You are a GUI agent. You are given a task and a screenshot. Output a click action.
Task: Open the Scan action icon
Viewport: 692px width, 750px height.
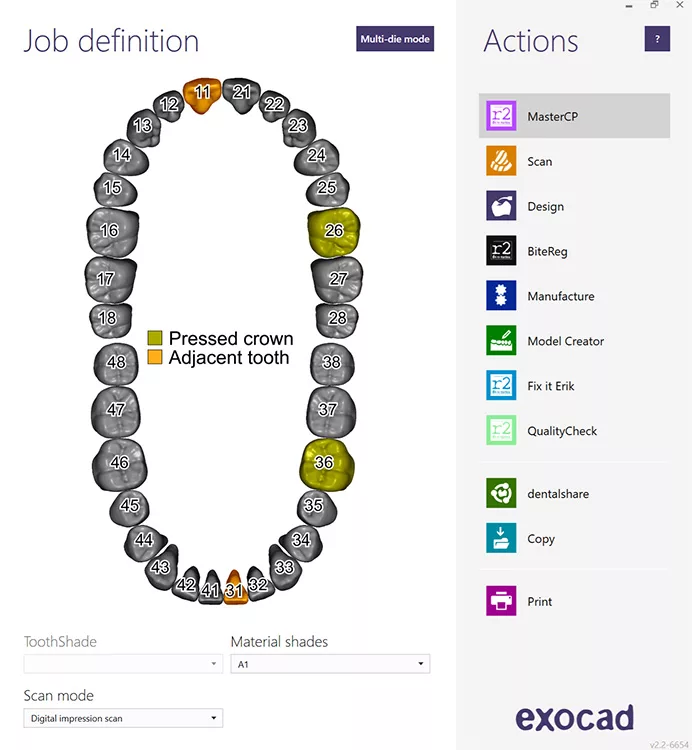(x=501, y=161)
